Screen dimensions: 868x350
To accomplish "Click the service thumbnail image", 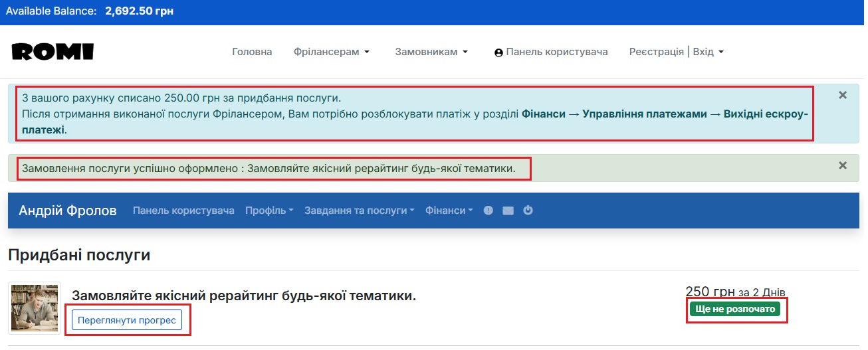I will click(35, 308).
